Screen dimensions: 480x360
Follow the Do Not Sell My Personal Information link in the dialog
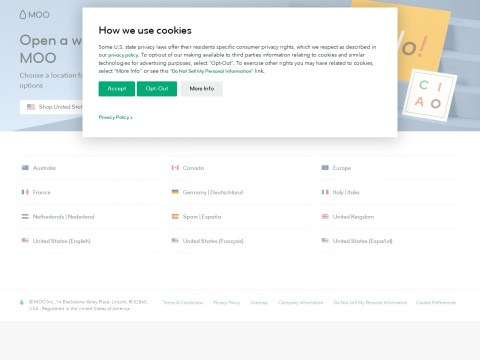point(212,71)
